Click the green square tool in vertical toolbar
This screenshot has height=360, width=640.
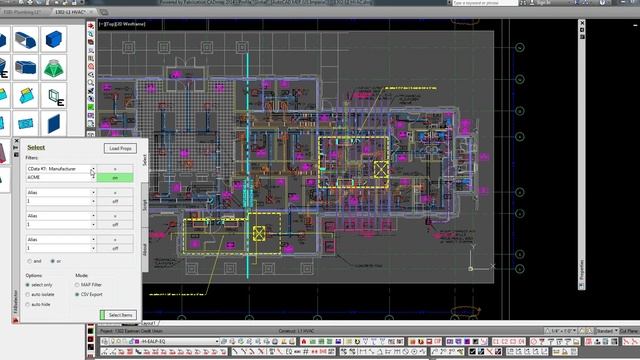click(x=91, y=107)
